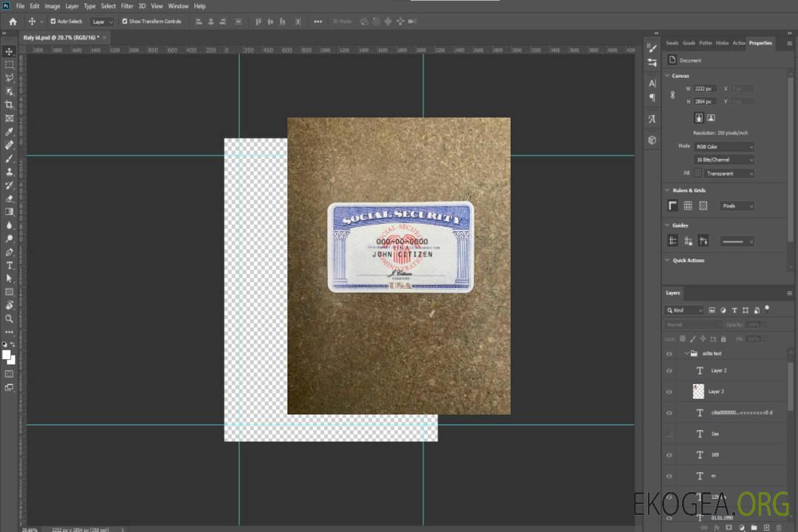Image resolution: width=798 pixels, height=532 pixels.
Task: Collapse the edite text layer group
Action: coord(686,354)
